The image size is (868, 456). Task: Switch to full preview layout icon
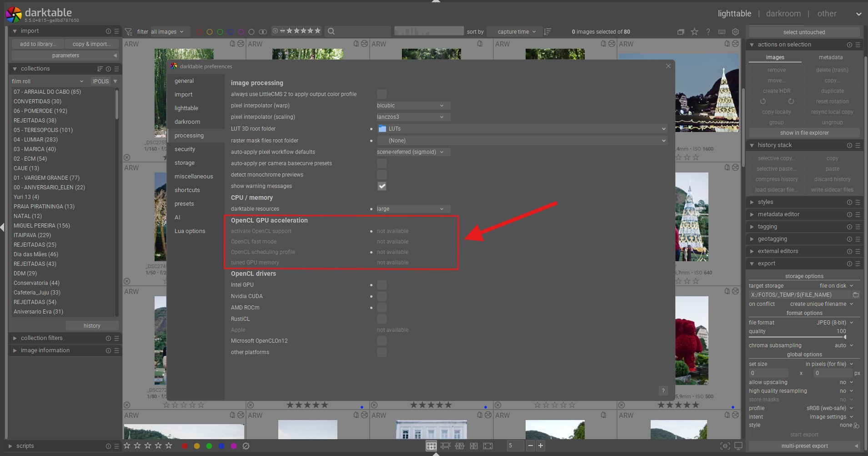pos(488,446)
